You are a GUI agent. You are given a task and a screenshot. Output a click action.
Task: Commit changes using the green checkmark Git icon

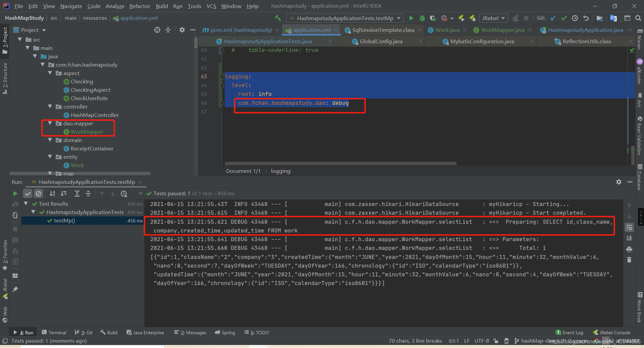pos(564,18)
